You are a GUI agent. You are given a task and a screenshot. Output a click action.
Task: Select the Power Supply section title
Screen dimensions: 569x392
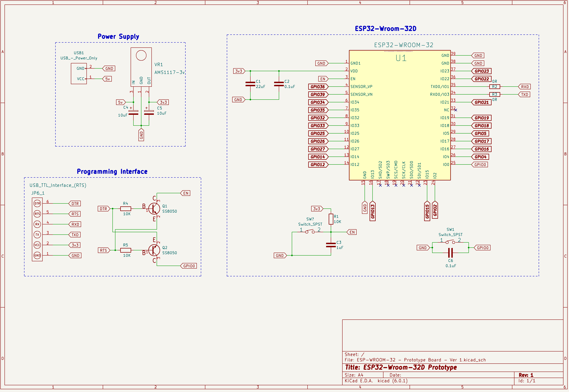point(118,37)
